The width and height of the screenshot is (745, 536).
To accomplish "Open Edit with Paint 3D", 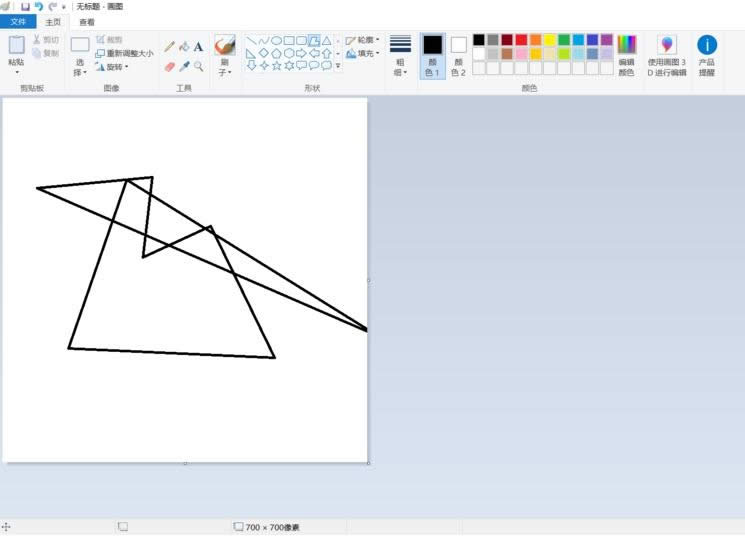I will (667, 55).
